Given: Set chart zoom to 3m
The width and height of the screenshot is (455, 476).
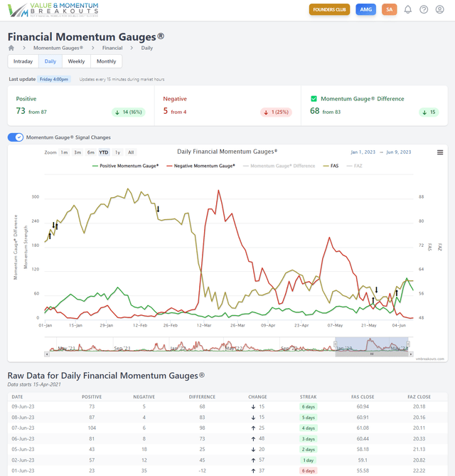Looking at the screenshot, I should tap(77, 152).
